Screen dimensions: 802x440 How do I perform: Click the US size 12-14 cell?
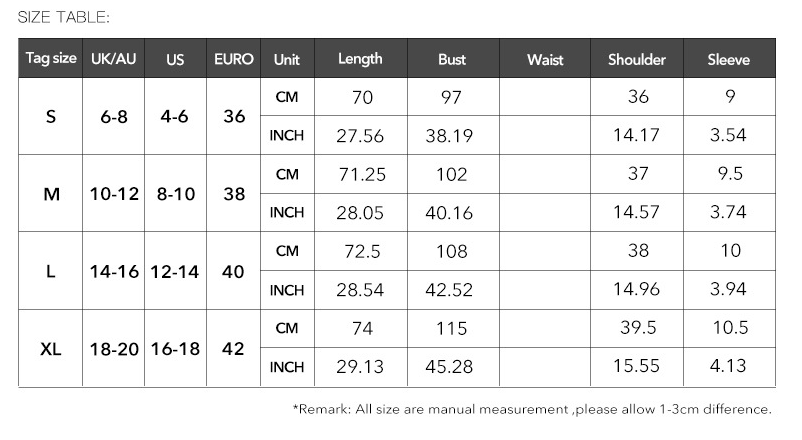coord(175,271)
